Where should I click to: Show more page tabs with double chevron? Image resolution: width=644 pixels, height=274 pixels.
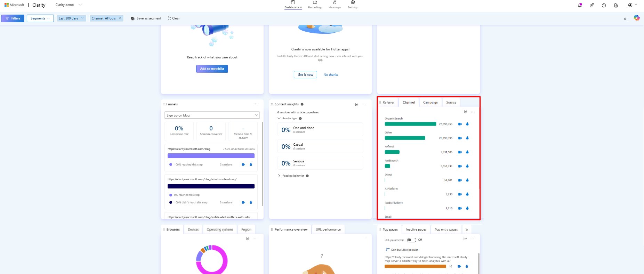(x=467, y=229)
